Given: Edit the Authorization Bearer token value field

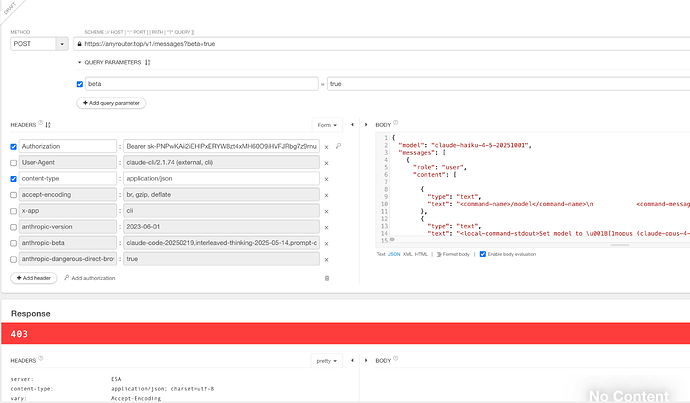Looking at the screenshot, I should pos(221,147).
